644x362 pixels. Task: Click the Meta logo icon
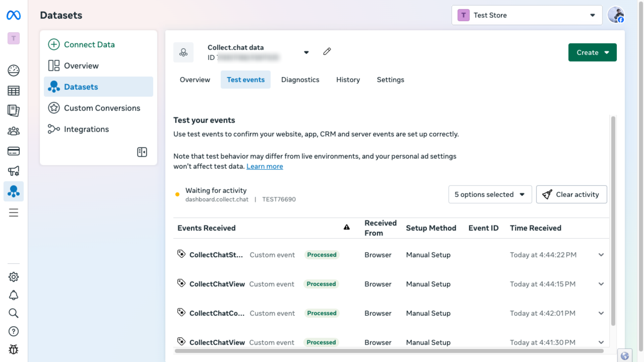(13, 15)
